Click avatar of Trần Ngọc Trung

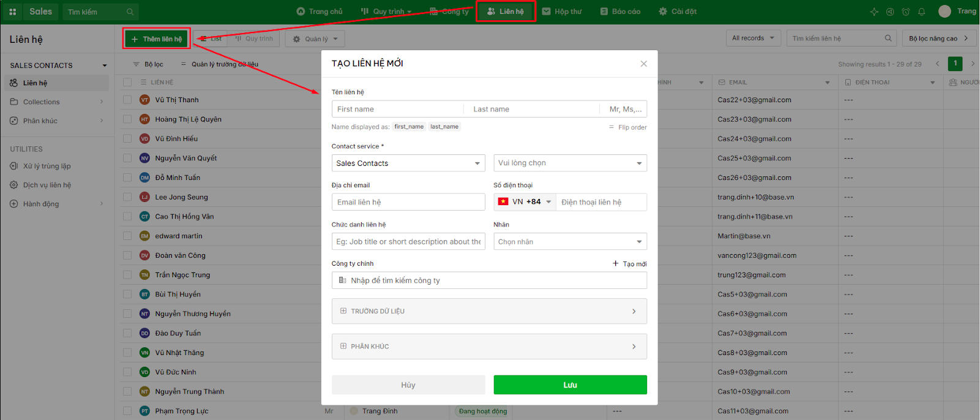[x=144, y=275]
